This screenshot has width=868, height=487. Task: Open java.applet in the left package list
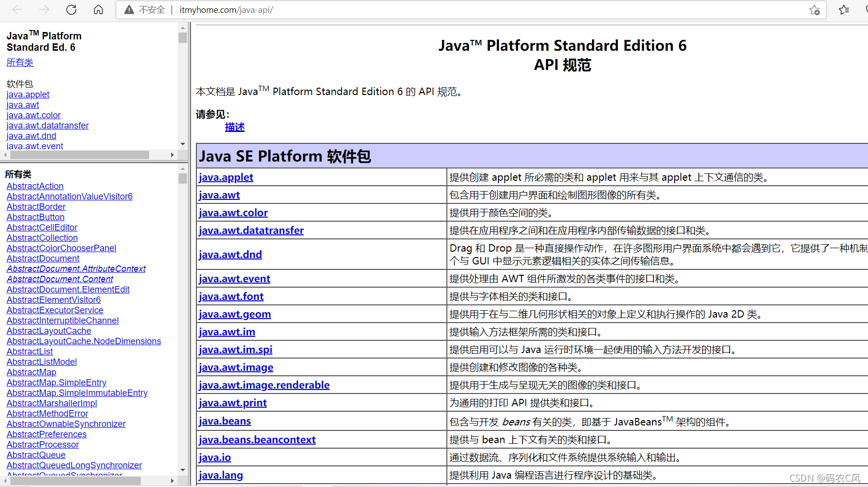pyautogui.click(x=28, y=95)
